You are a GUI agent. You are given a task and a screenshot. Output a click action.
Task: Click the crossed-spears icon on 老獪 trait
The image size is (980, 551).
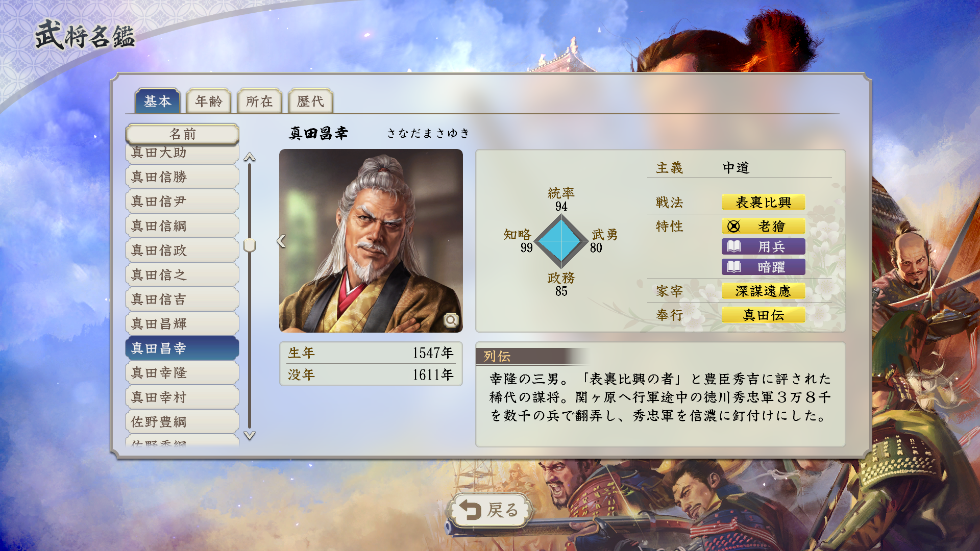(x=733, y=226)
